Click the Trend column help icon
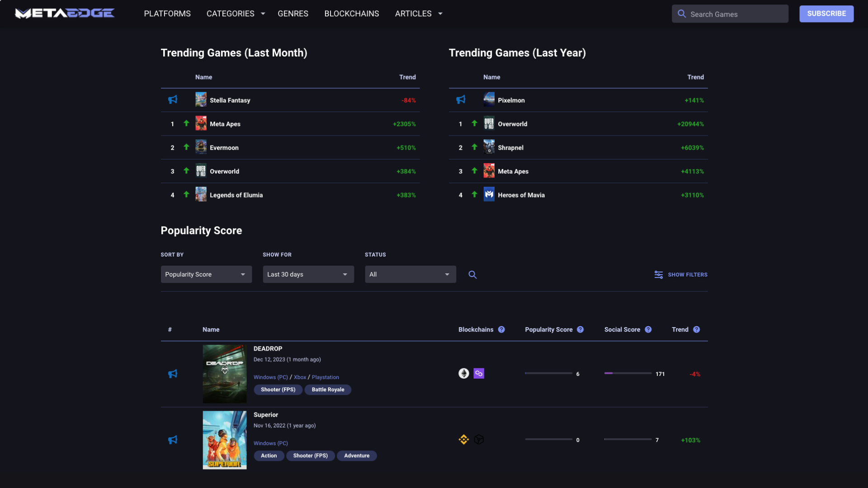Image resolution: width=868 pixels, height=488 pixels. tap(696, 329)
